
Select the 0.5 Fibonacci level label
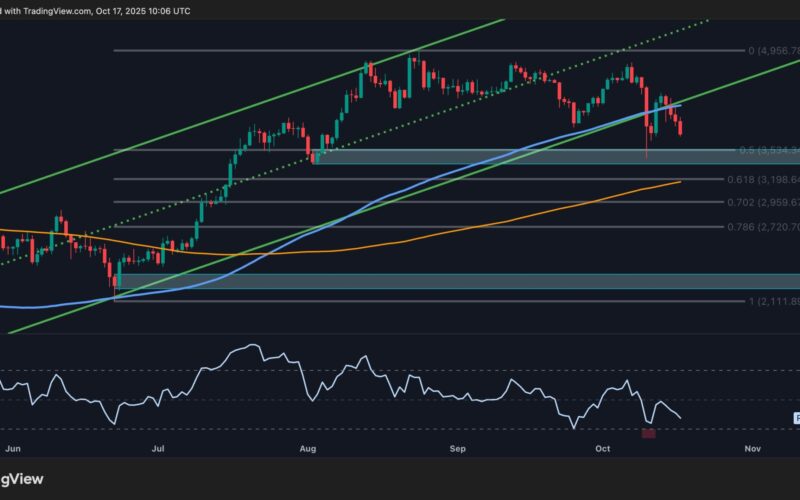click(770, 151)
